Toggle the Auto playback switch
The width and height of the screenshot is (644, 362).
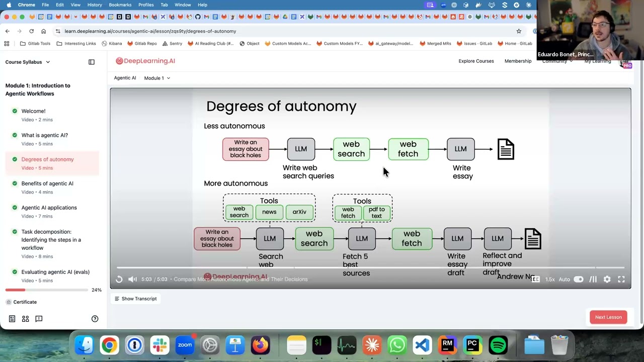click(579, 280)
